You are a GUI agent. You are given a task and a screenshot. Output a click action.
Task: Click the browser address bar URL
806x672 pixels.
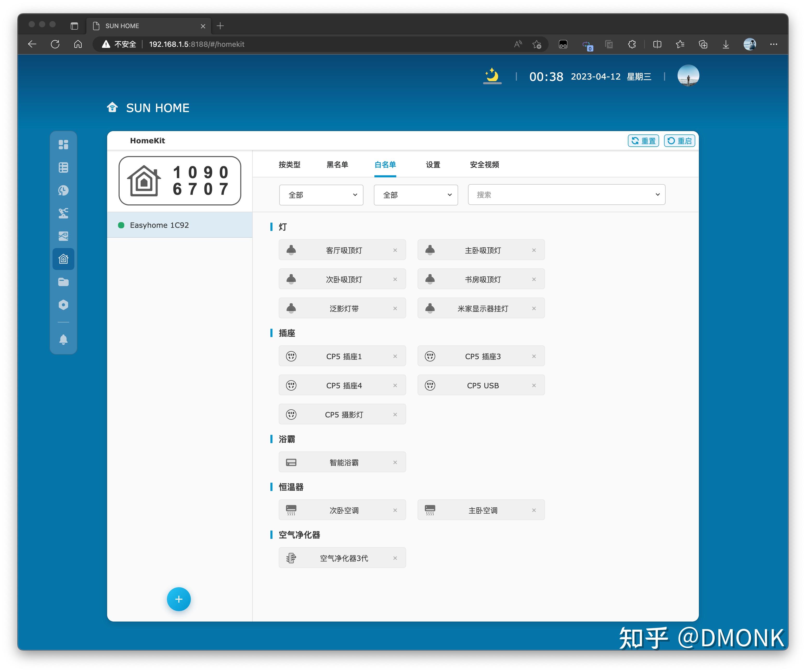pyautogui.click(x=197, y=44)
